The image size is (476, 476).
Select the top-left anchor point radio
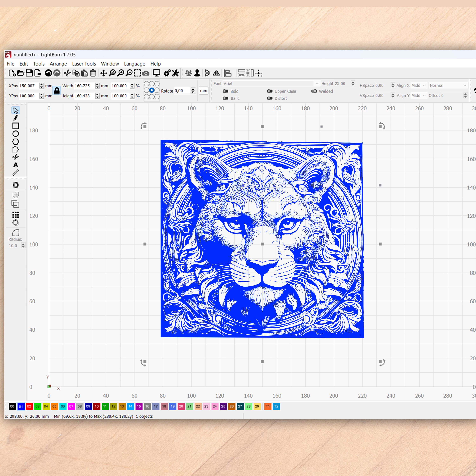146,84
